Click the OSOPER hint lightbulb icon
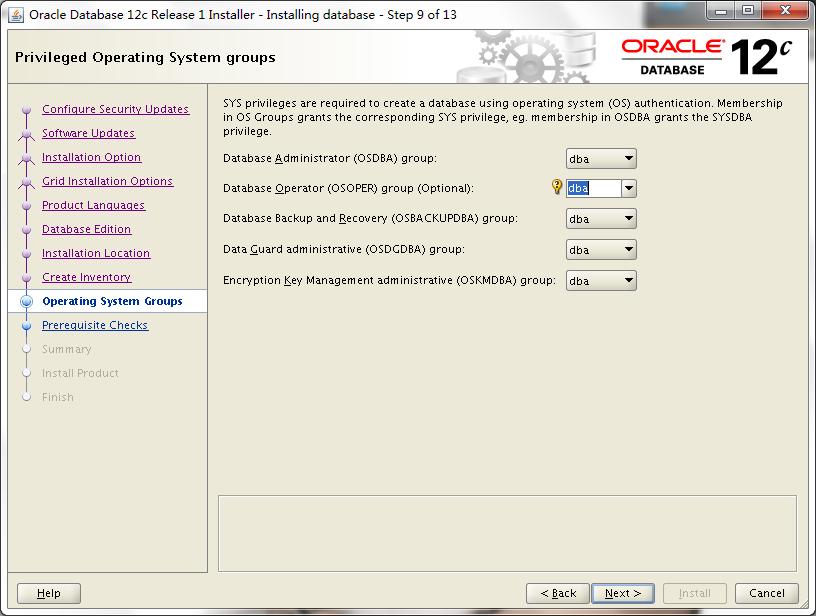 [556, 186]
